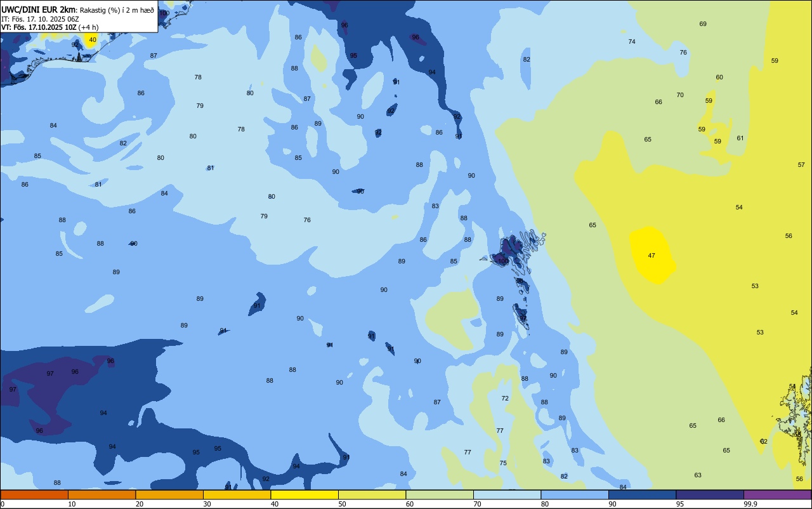Click the "Rakastig (%) í 2 m hæð" label
The image size is (812, 509).
coord(117,10)
